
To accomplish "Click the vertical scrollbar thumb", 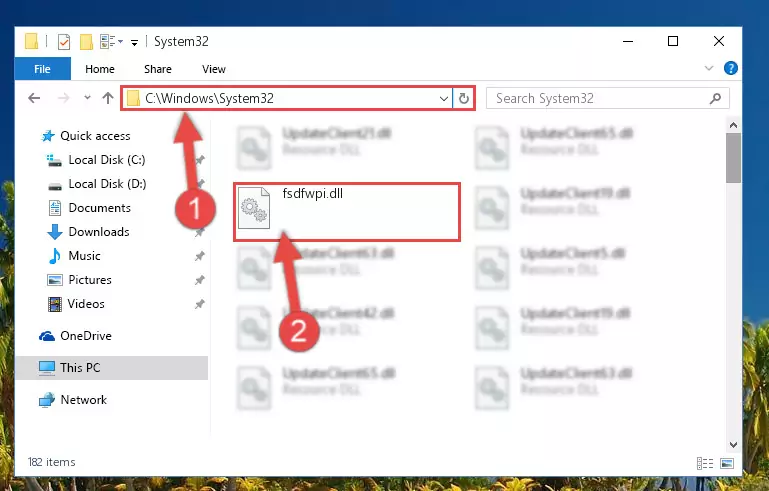I will pos(733,158).
